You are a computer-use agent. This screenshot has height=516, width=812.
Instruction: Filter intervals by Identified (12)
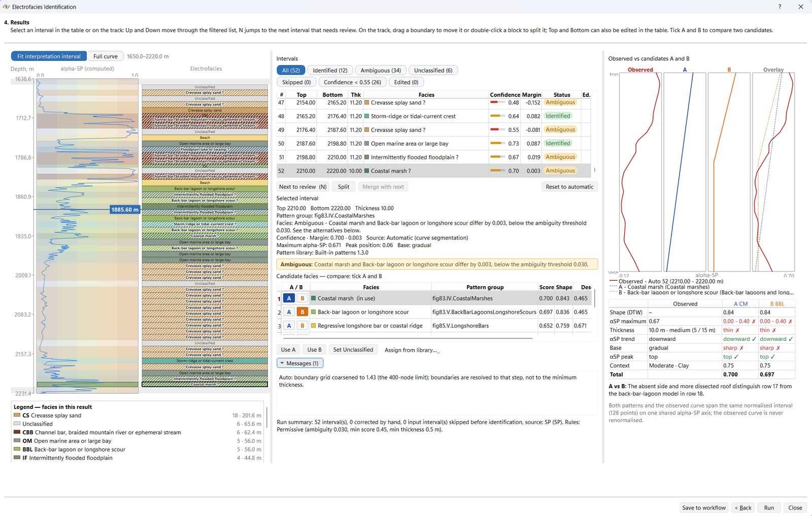[330, 71]
